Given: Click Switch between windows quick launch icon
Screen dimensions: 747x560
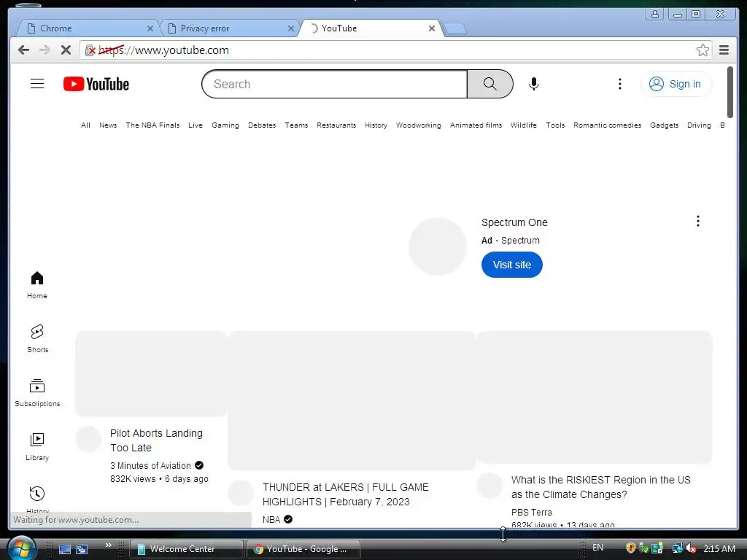Looking at the screenshot, I should point(82,549).
